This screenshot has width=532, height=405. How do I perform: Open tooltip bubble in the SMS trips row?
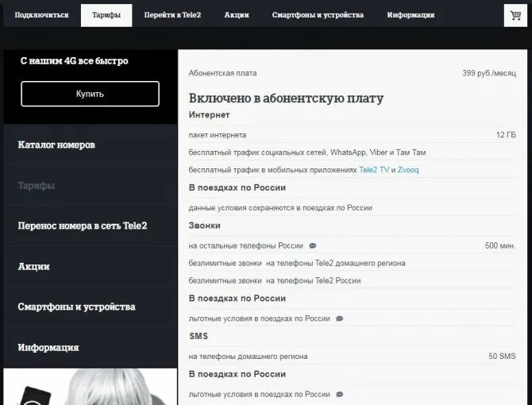tap(339, 394)
